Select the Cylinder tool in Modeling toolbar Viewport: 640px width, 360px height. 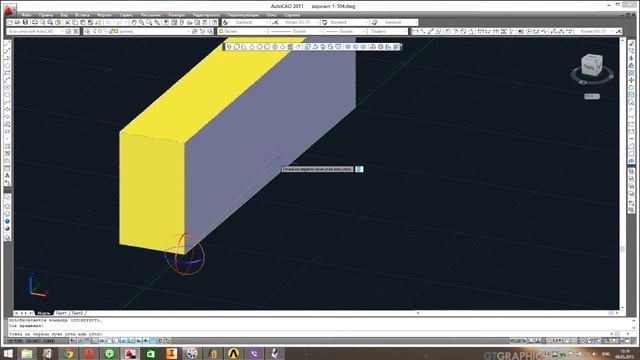(267, 47)
